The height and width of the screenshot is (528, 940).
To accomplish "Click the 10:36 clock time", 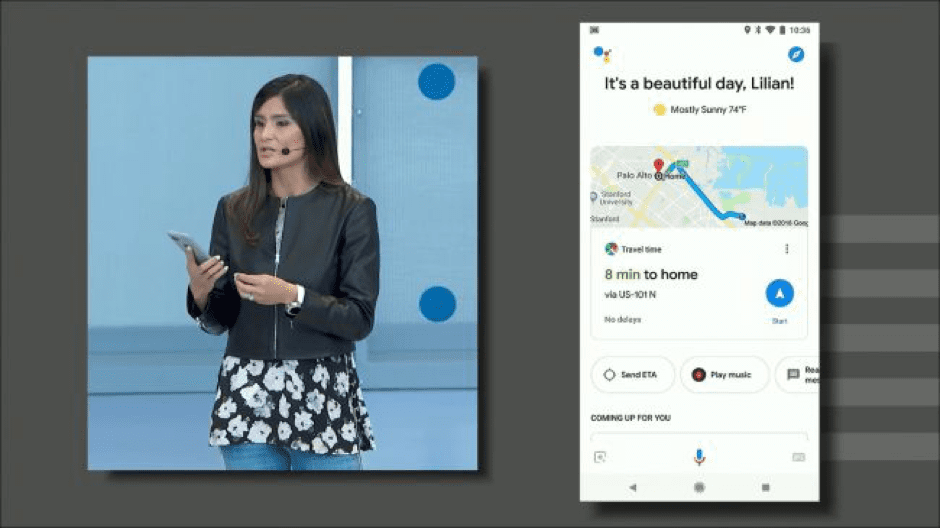I will (x=800, y=30).
